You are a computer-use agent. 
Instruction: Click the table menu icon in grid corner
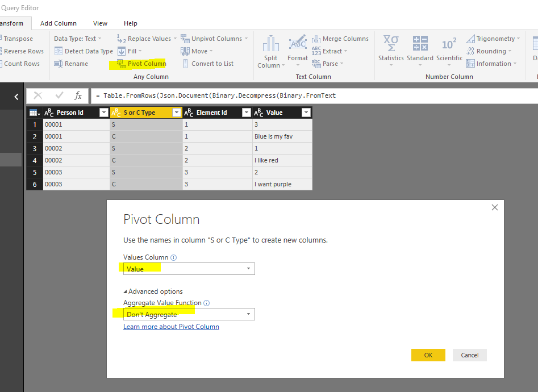click(x=35, y=112)
